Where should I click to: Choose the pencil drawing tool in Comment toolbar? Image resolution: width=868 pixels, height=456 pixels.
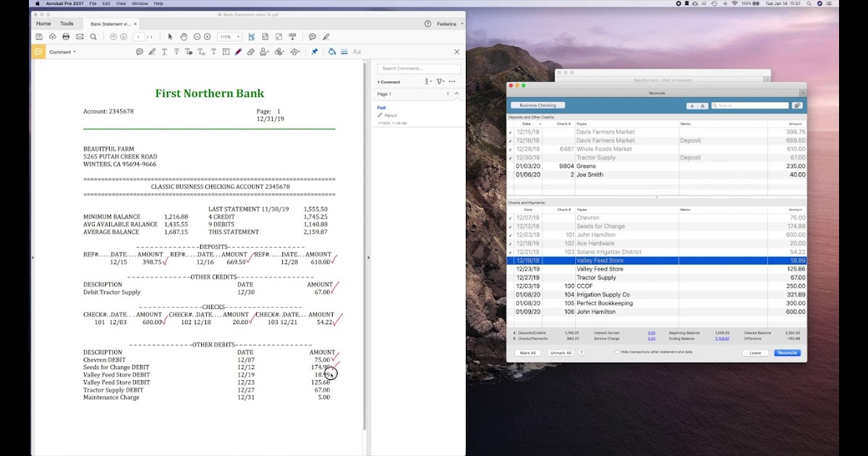coord(238,52)
